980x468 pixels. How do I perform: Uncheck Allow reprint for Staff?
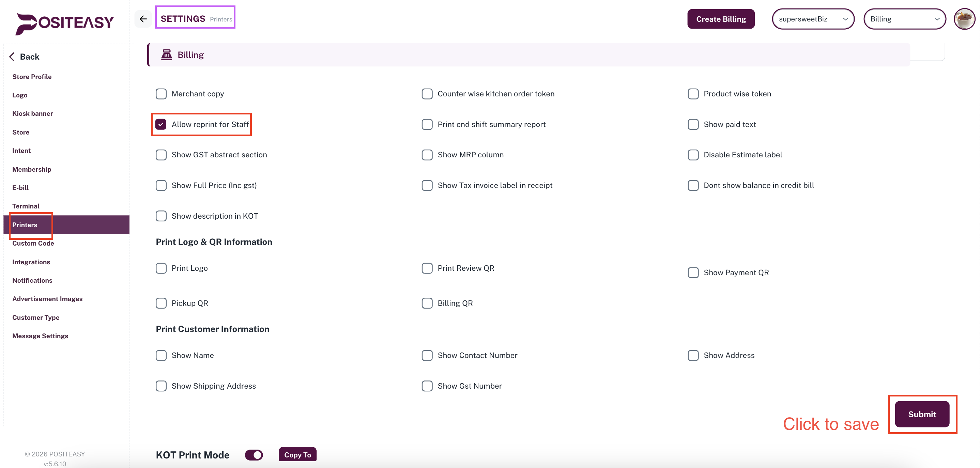(x=161, y=124)
